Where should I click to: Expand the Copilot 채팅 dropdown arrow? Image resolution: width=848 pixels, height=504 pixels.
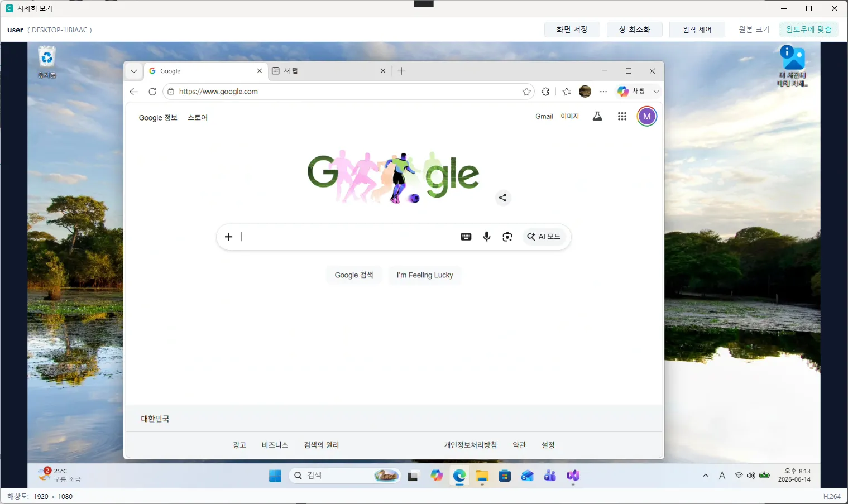pyautogui.click(x=657, y=92)
